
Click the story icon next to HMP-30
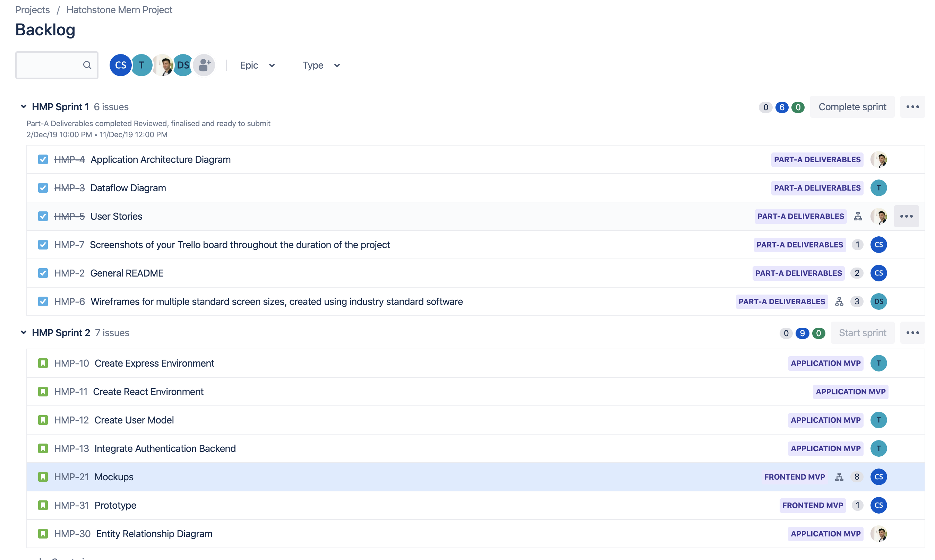click(43, 534)
